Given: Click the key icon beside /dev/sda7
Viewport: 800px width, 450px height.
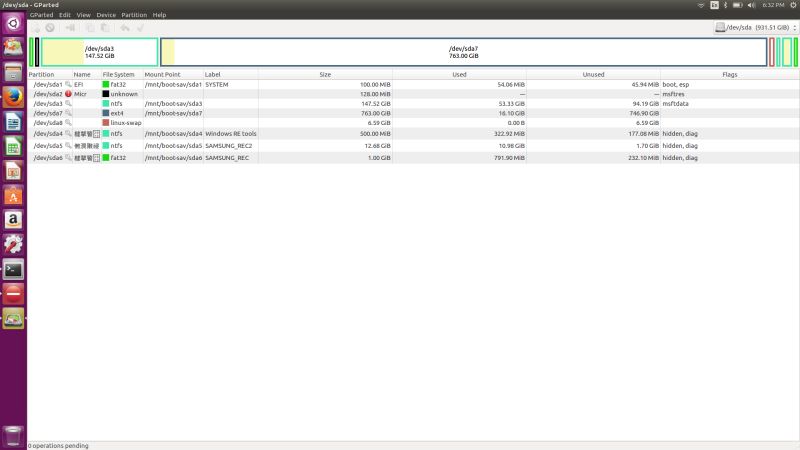Looking at the screenshot, I should pyautogui.click(x=68, y=113).
